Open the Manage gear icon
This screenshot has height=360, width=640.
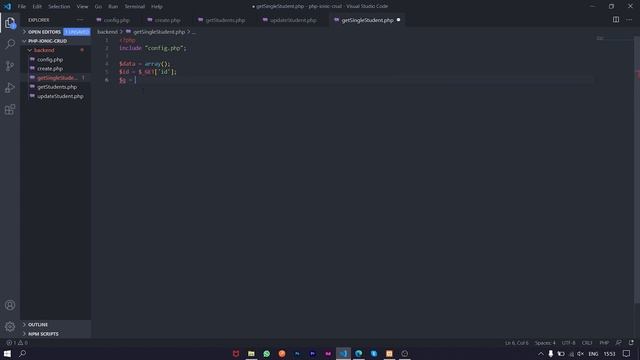coord(10,327)
